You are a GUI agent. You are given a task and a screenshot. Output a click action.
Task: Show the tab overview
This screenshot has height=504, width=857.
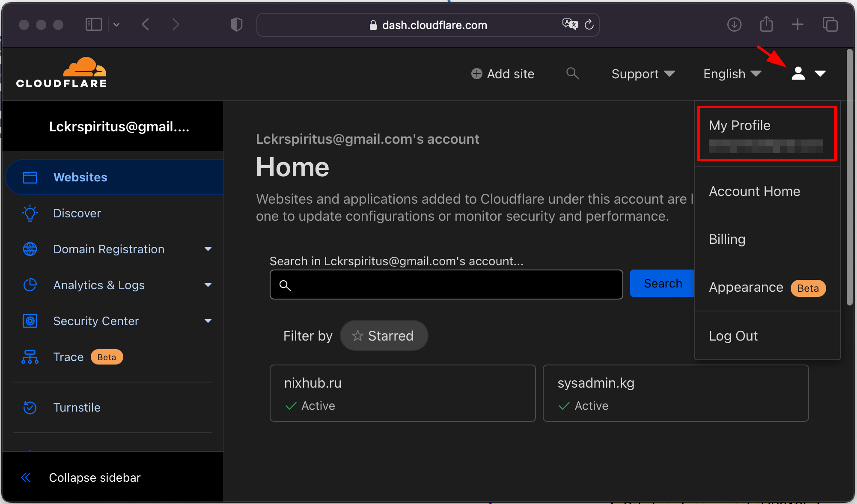(x=830, y=25)
